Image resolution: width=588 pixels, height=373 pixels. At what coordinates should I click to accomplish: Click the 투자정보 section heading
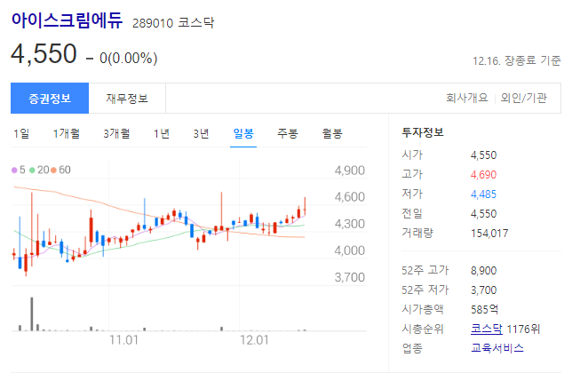click(x=423, y=132)
